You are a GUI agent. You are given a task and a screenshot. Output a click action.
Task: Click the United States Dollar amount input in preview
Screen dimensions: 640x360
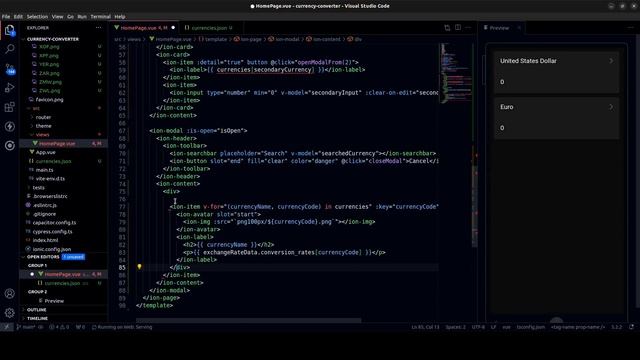pyautogui.click(x=556, y=82)
